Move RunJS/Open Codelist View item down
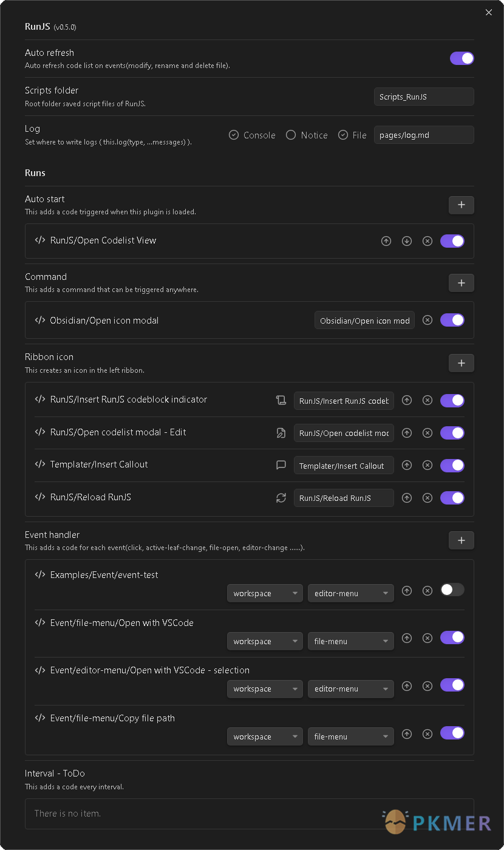This screenshot has height=850, width=504. tap(407, 241)
